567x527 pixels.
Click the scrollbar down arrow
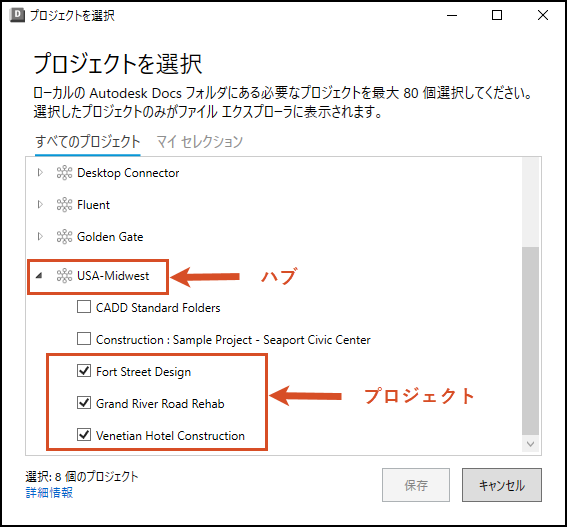point(530,444)
